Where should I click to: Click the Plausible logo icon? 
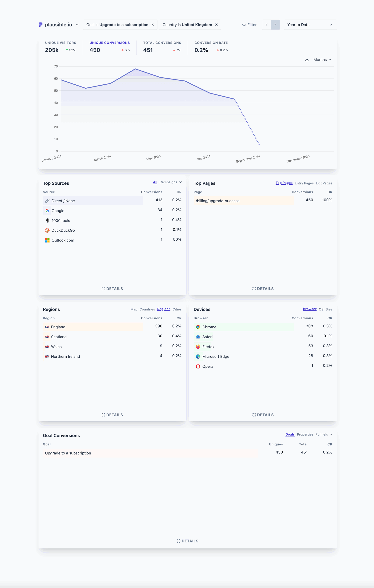[40, 25]
